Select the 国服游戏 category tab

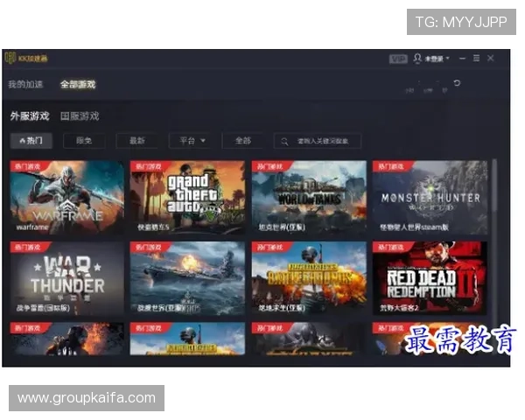tap(80, 116)
